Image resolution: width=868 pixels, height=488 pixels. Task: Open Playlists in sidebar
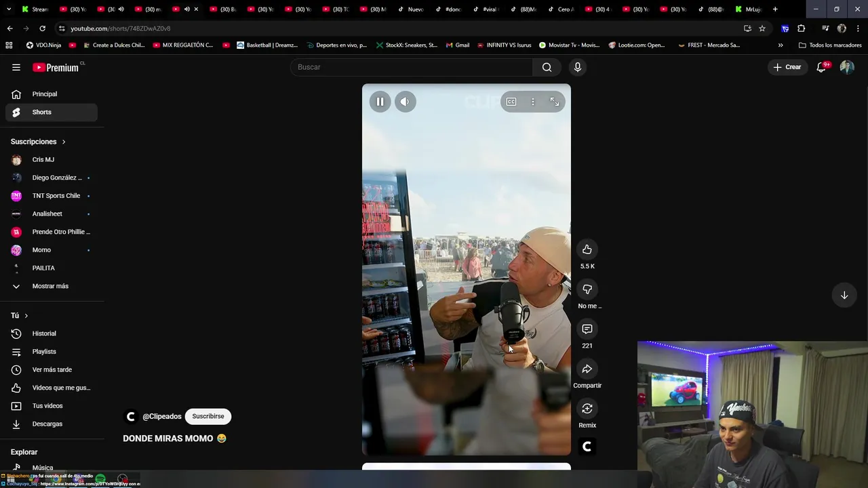tap(52, 352)
